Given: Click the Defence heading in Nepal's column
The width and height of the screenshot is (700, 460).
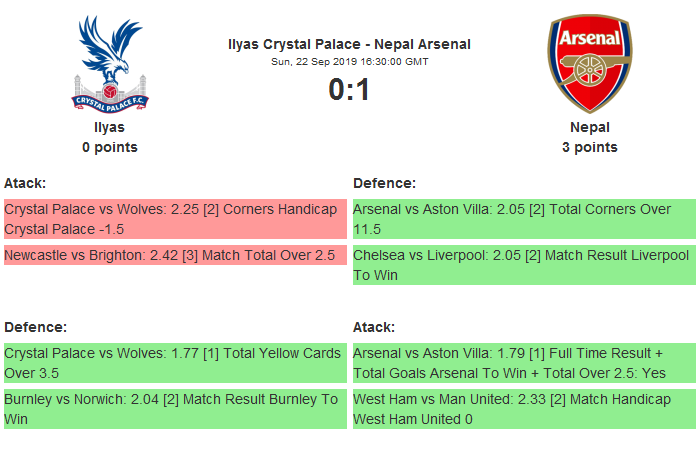Looking at the screenshot, I should click(385, 183).
